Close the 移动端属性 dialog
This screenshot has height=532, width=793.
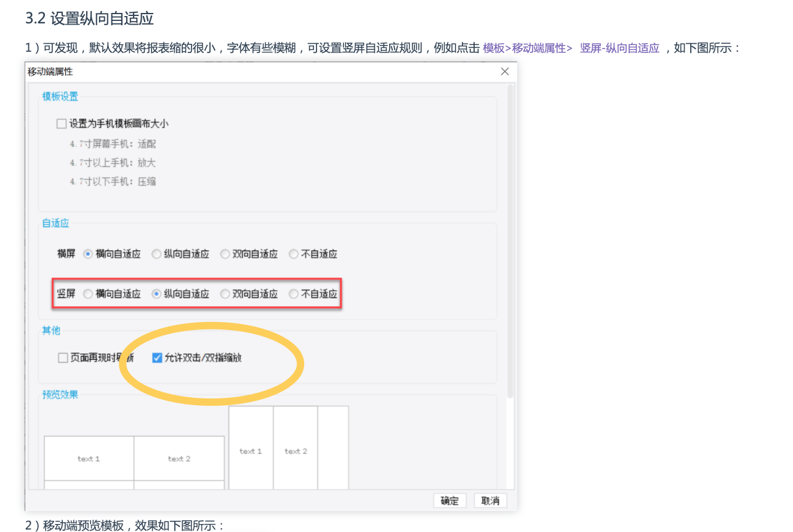pos(505,71)
